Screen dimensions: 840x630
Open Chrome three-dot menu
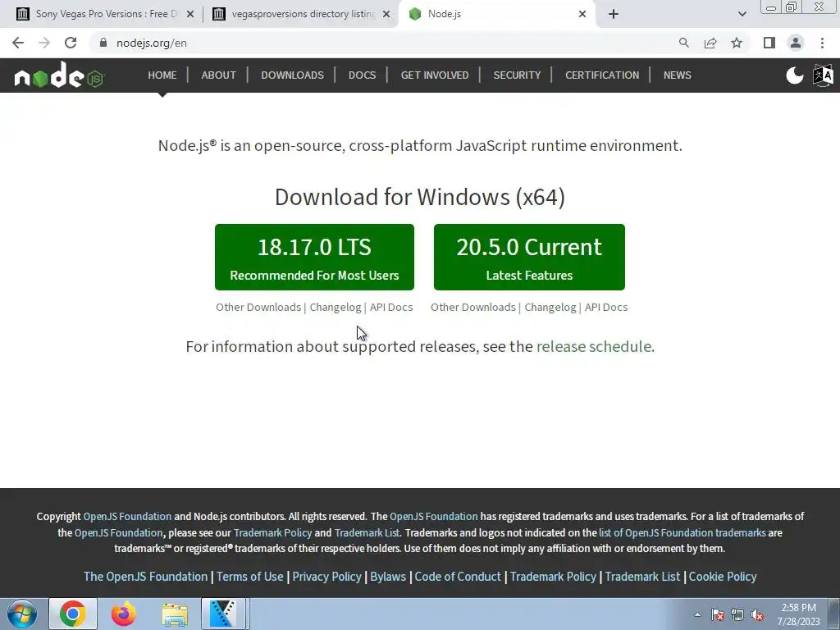(822, 43)
